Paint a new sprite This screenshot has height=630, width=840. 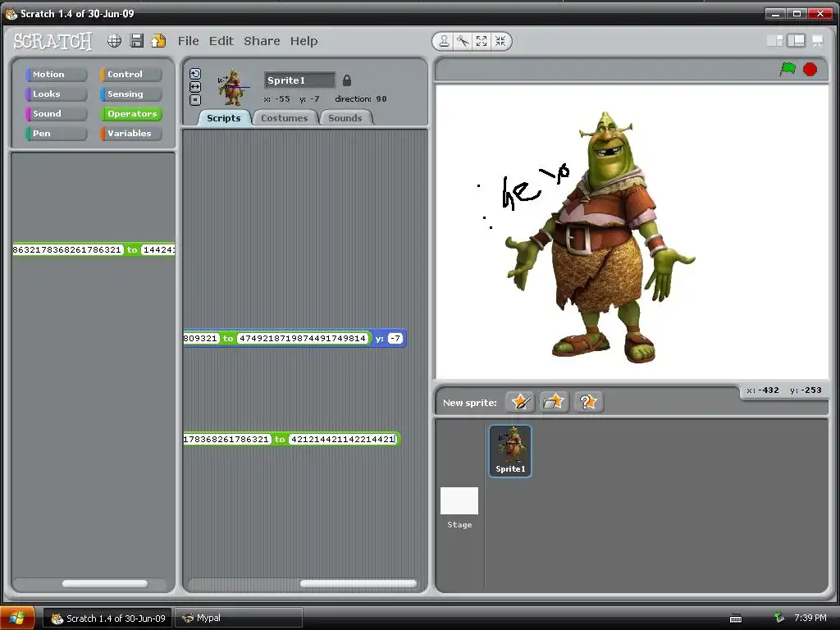(x=520, y=402)
